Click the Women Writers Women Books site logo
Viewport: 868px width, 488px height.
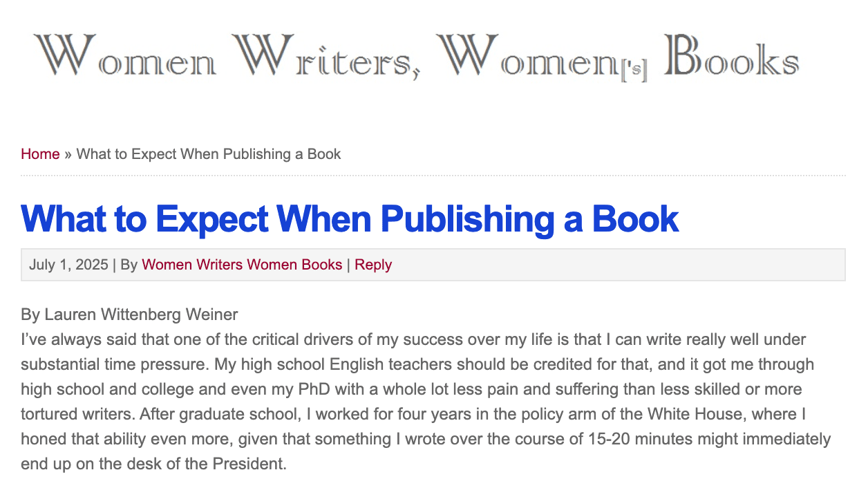(417, 57)
